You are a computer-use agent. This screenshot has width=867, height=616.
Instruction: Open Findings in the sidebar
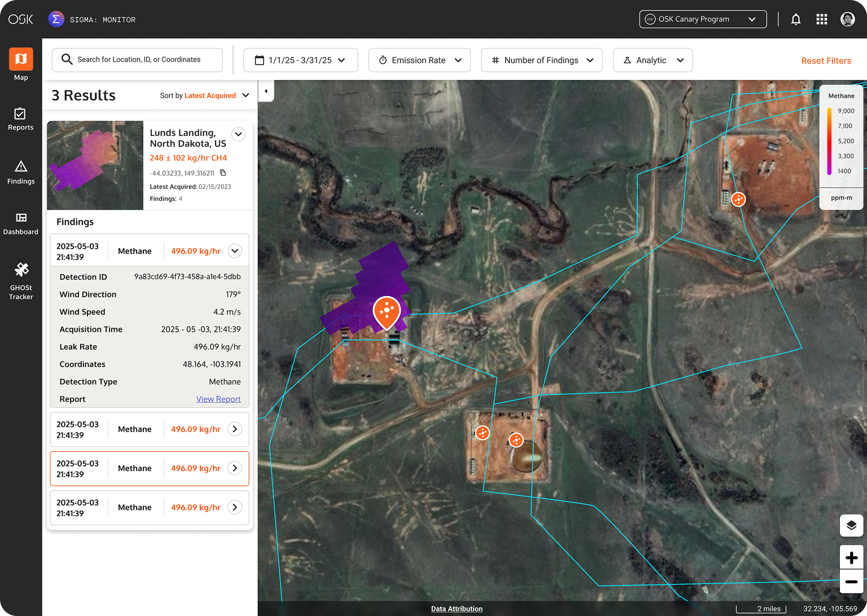coord(21,173)
